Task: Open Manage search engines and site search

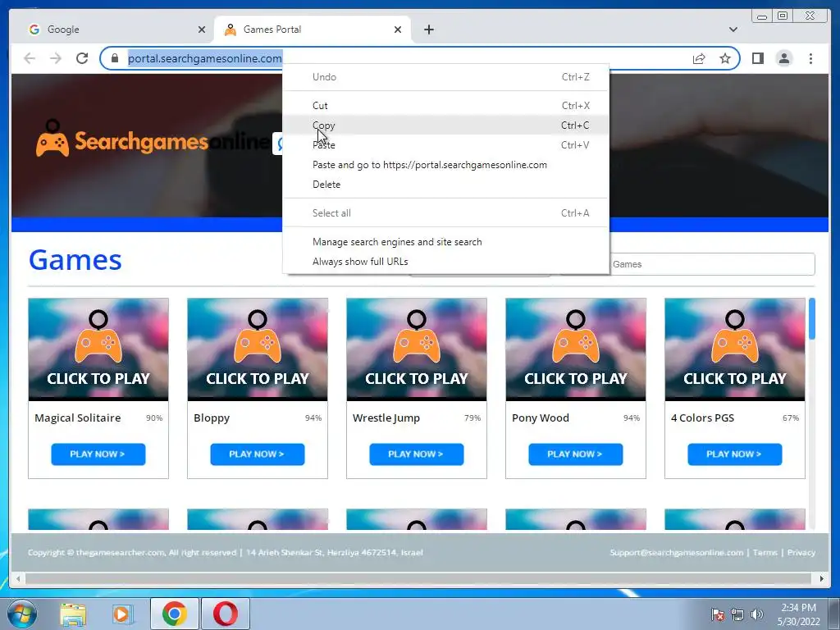Action: 445,242
